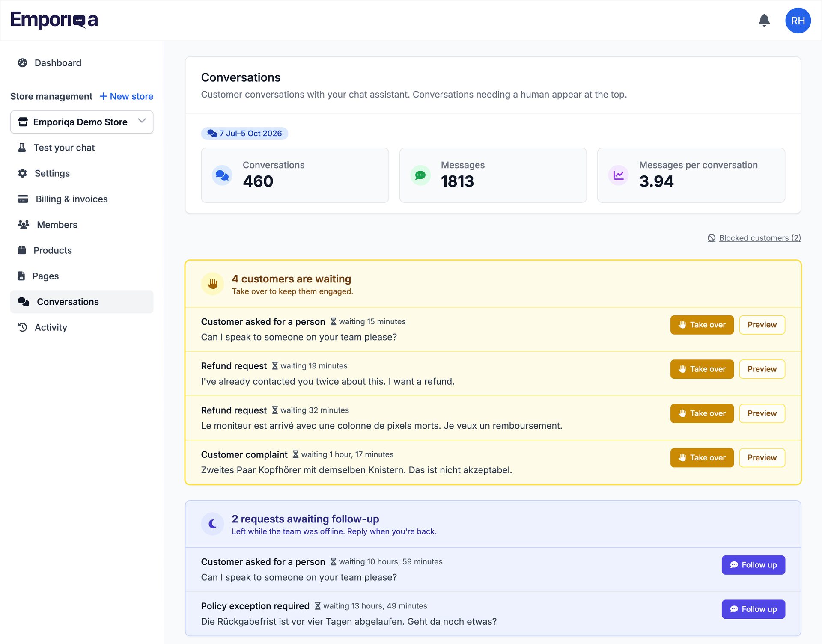Take over the 15 minutes waiting conversation
The image size is (822, 644).
[702, 325]
